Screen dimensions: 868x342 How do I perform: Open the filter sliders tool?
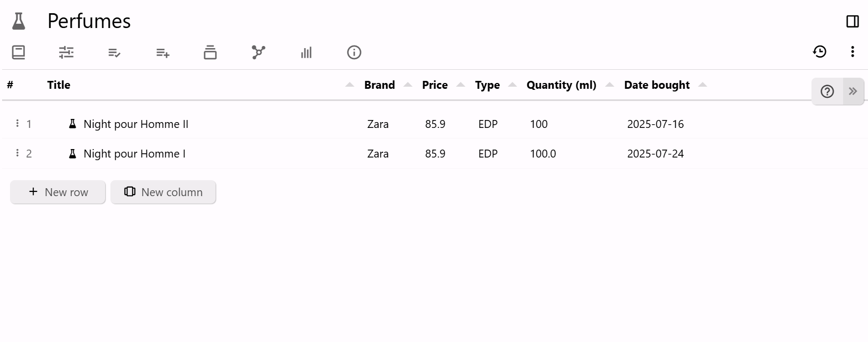66,52
